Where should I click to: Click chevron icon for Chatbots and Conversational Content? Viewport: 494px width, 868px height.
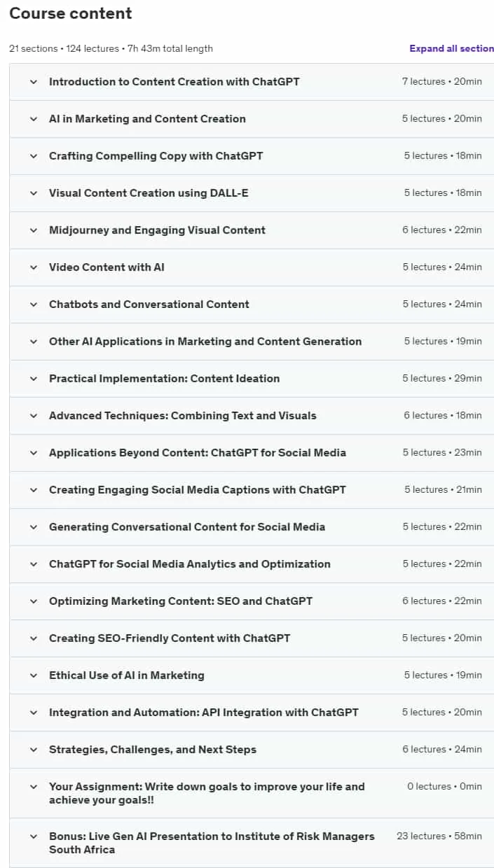[x=33, y=304]
